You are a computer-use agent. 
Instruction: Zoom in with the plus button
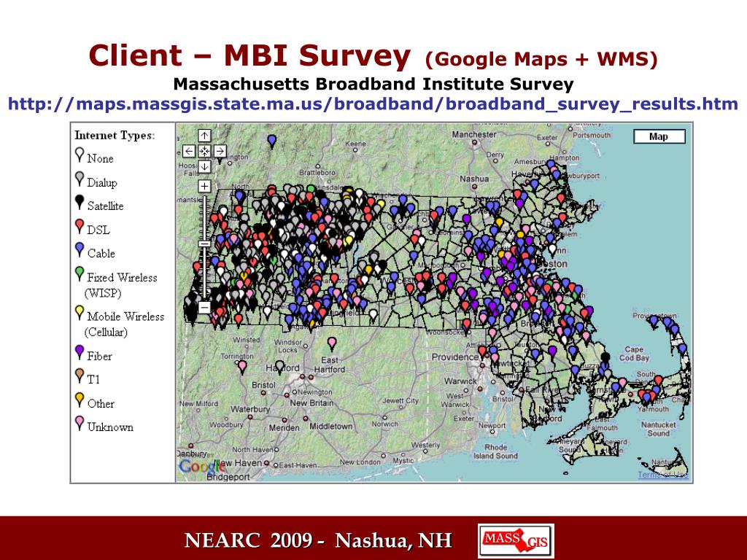tap(204, 186)
